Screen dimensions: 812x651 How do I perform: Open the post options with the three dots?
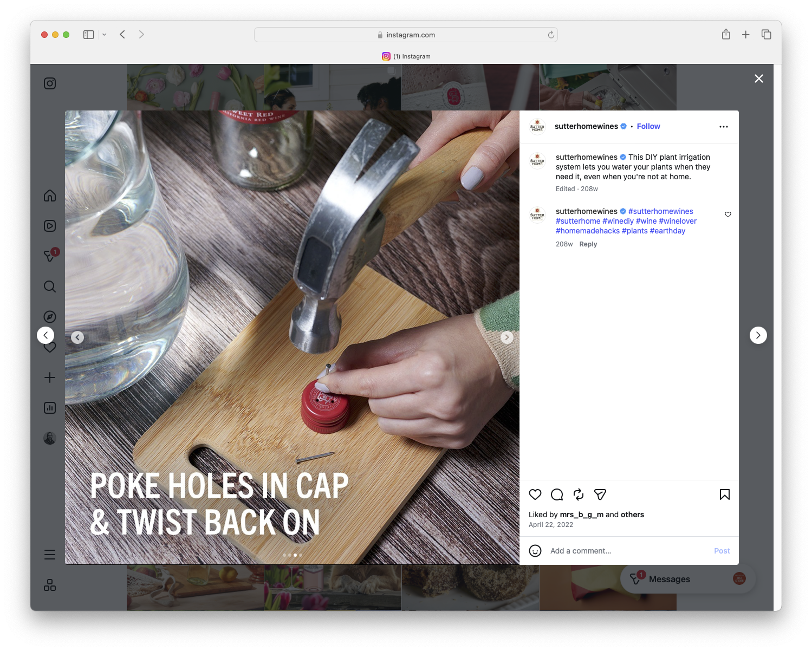(x=724, y=126)
